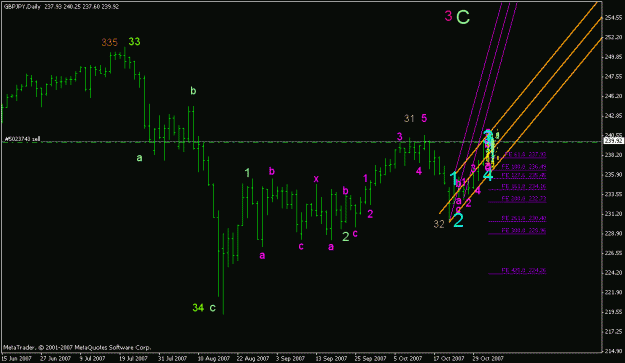Select the 221.90 price scale value
The height and width of the screenshot is (363, 625).
click(614, 292)
